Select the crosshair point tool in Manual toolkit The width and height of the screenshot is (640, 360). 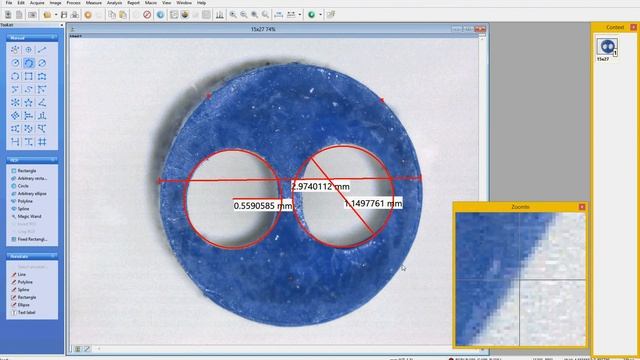(x=29, y=50)
